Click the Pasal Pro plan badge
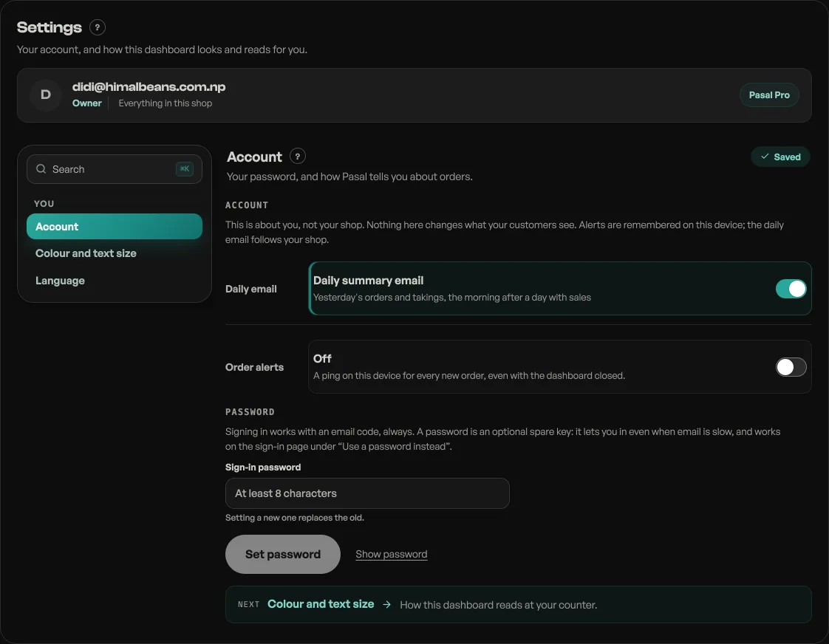The width and height of the screenshot is (829, 644). pos(769,95)
